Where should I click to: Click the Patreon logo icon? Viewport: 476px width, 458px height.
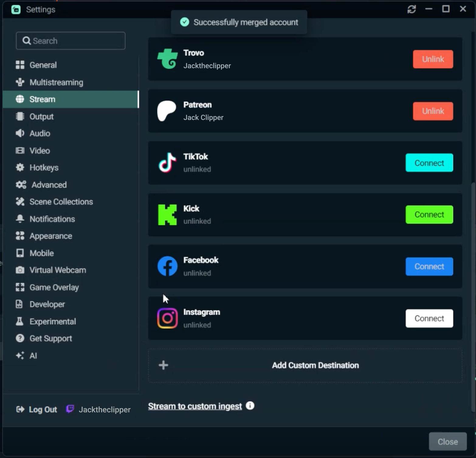(167, 111)
